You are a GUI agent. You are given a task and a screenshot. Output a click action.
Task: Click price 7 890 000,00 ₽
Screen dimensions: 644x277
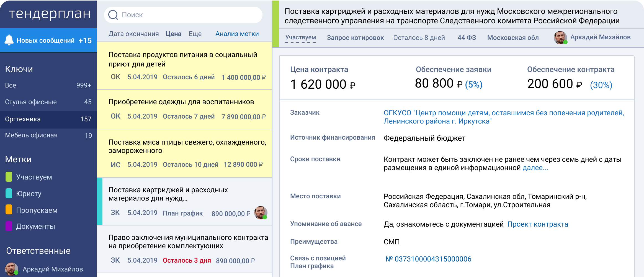(x=243, y=117)
